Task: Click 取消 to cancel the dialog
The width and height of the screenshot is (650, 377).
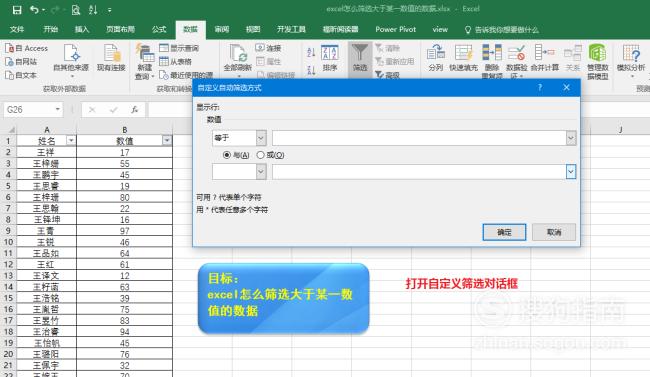Action: pyautogui.click(x=554, y=232)
